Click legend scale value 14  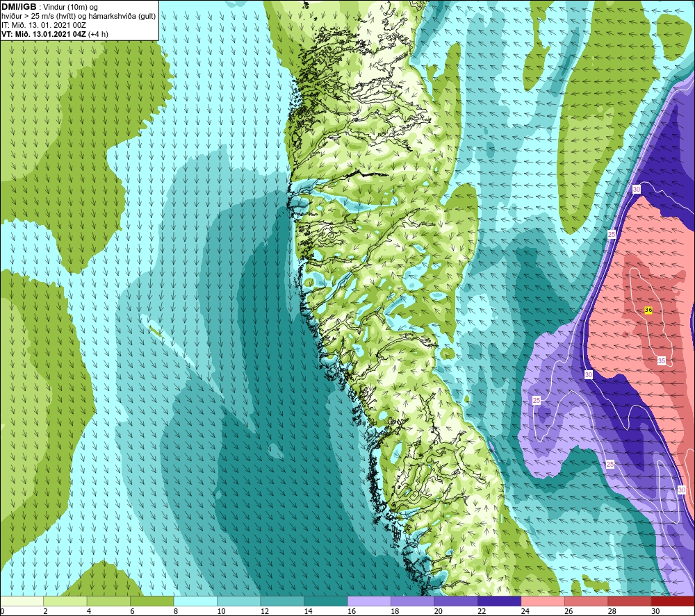click(308, 611)
